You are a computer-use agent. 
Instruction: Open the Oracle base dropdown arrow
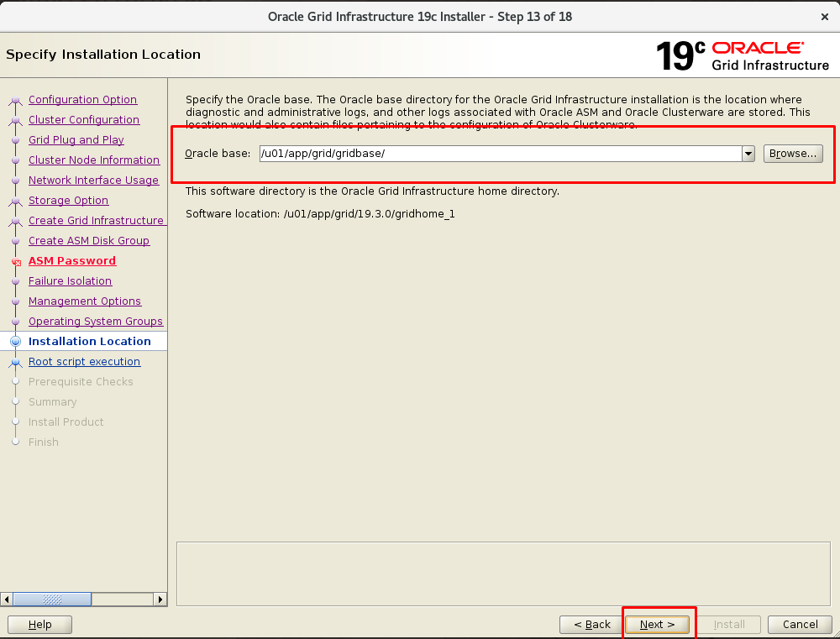(748, 154)
